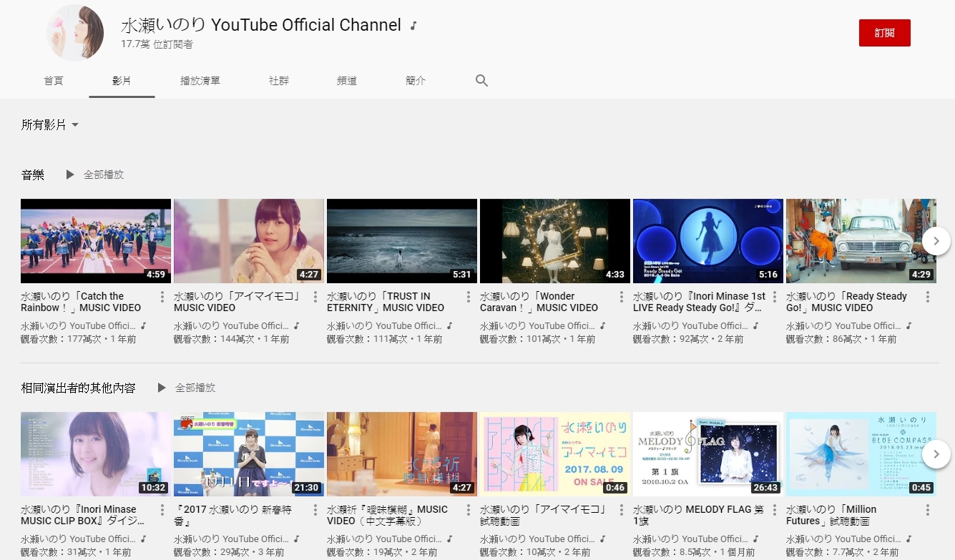Switch to the 首頁 tab

tap(54, 81)
